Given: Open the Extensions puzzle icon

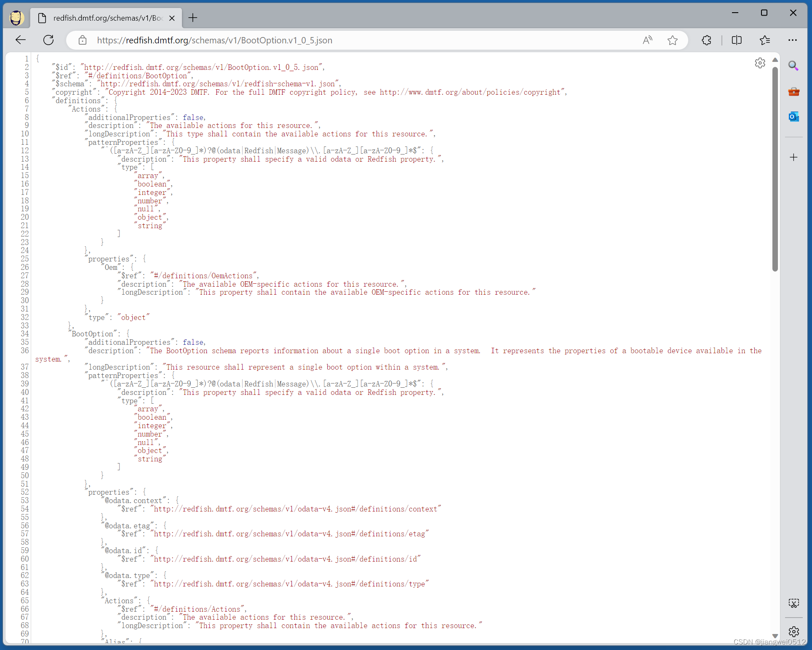Looking at the screenshot, I should point(707,40).
